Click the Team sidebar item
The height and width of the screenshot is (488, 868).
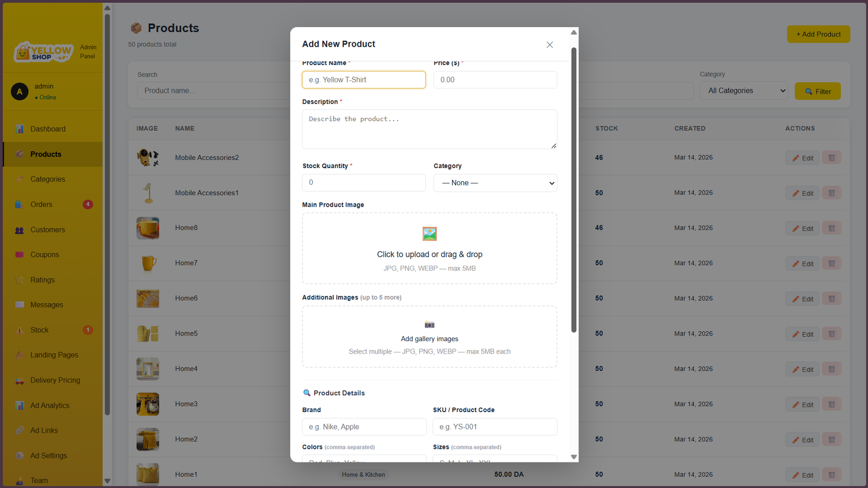[x=53, y=480]
